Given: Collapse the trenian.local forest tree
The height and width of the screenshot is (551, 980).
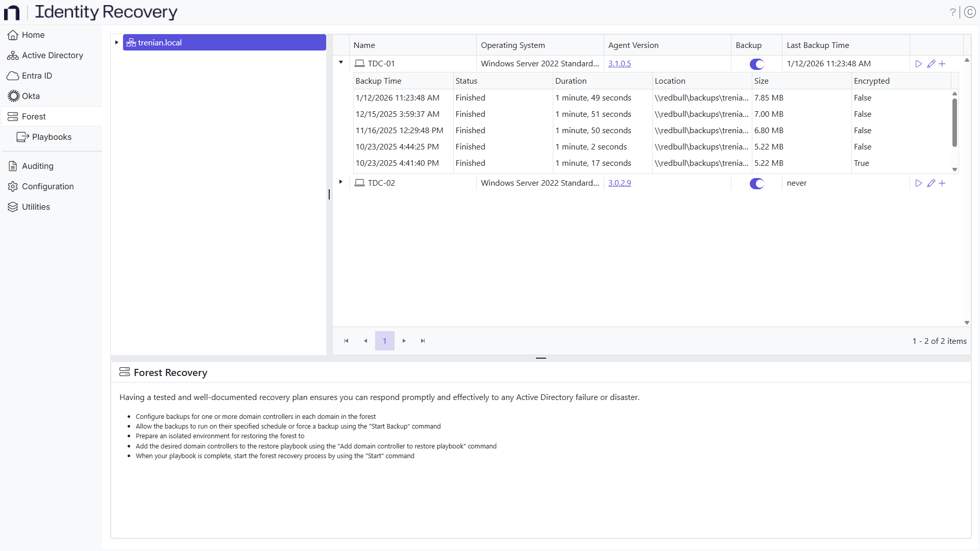Looking at the screenshot, I should pyautogui.click(x=116, y=42).
